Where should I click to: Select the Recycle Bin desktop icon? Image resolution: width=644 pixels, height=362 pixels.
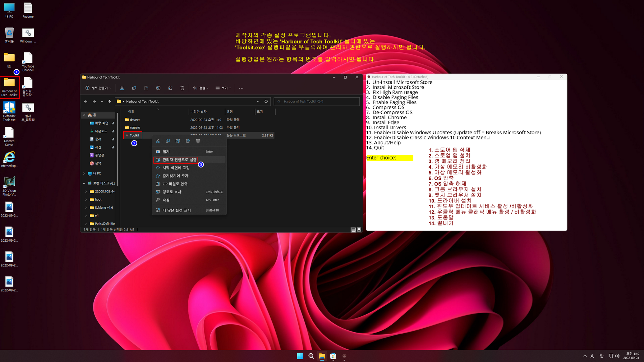click(x=9, y=36)
